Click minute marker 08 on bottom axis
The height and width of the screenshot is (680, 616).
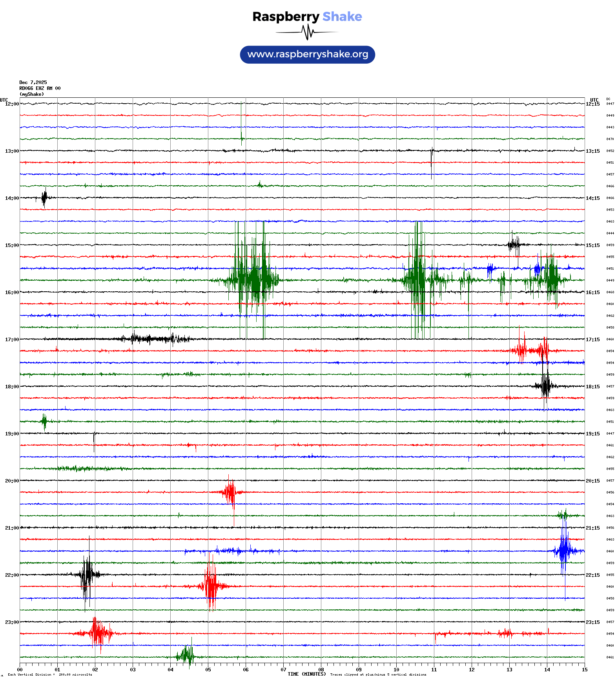pyautogui.click(x=321, y=670)
